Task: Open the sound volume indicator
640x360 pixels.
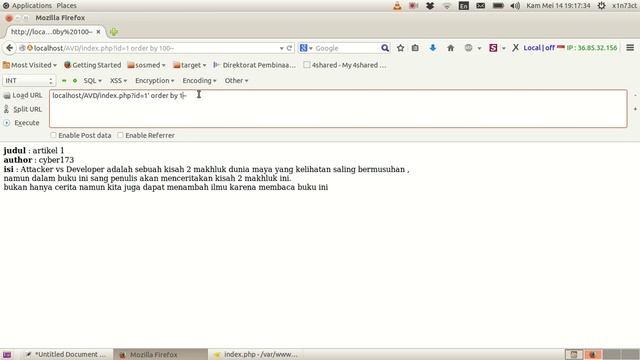Action: coord(515,6)
